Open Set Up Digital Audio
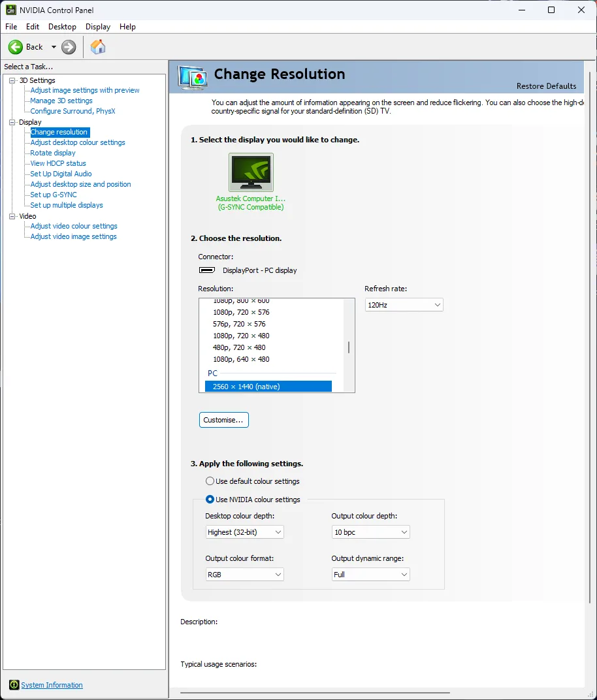597x700 pixels. pyautogui.click(x=61, y=174)
